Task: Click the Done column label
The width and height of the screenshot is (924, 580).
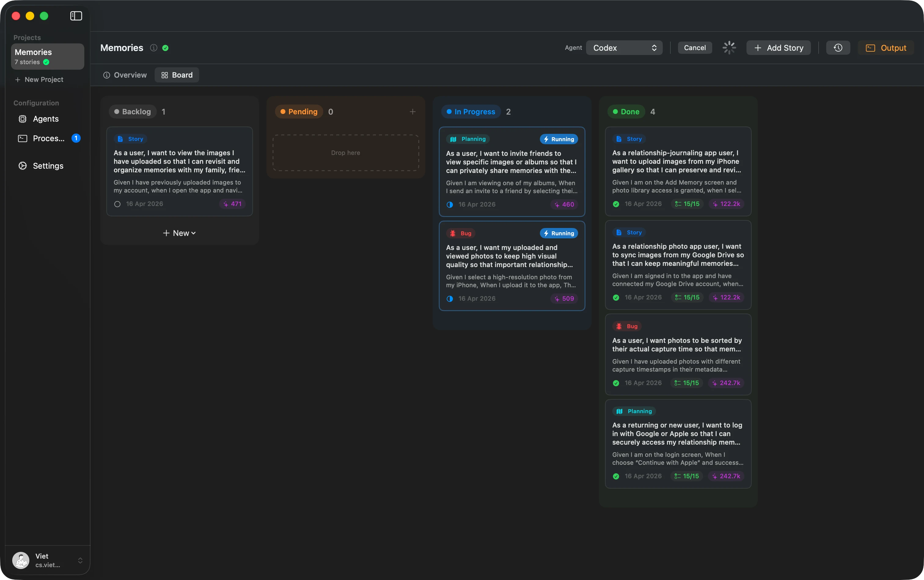Action: click(626, 112)
